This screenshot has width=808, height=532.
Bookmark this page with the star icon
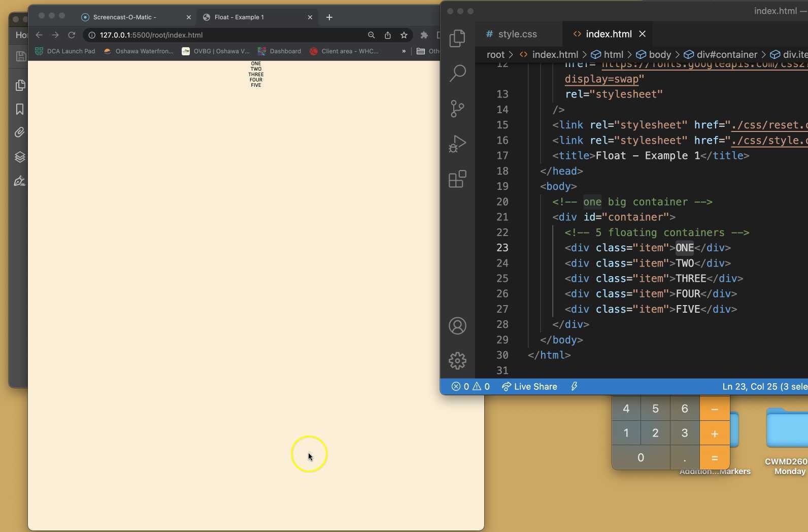coord(404,35)
